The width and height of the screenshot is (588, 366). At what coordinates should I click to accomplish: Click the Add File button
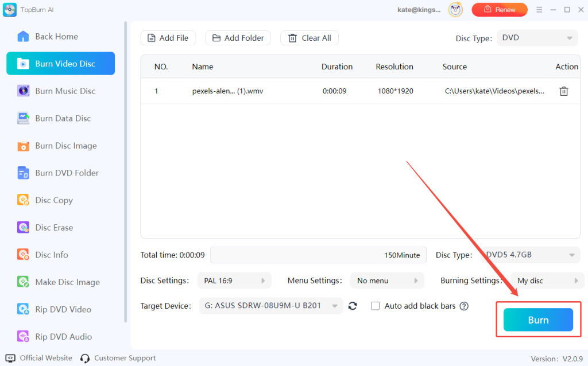click(x=168, y=38)
